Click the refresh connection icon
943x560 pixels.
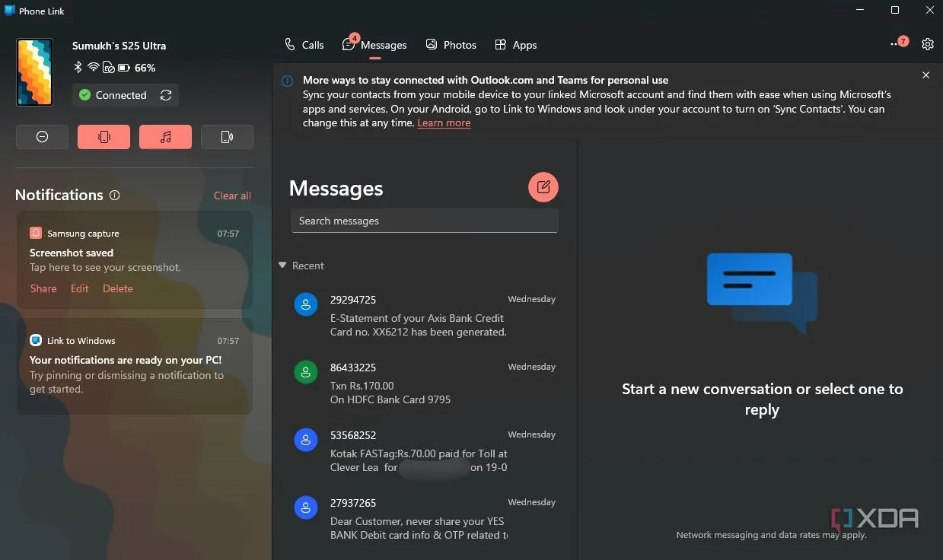click(165, 95)
